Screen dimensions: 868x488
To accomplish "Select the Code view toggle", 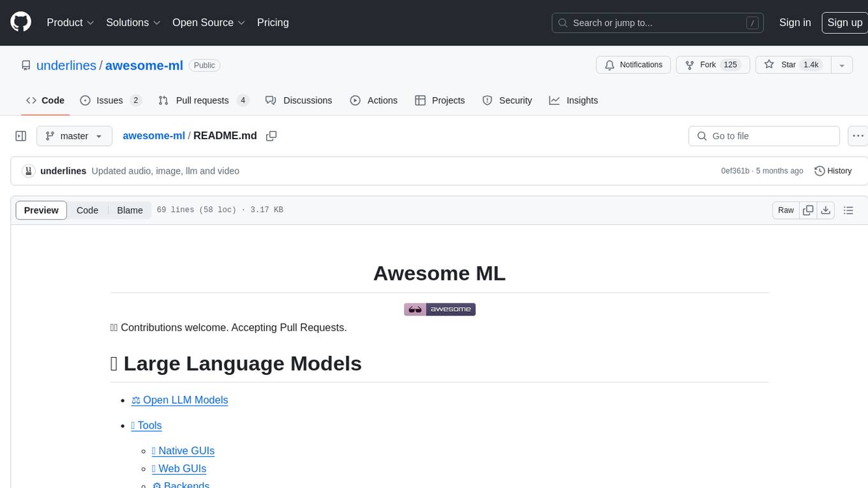I will [x=87, y=210].
